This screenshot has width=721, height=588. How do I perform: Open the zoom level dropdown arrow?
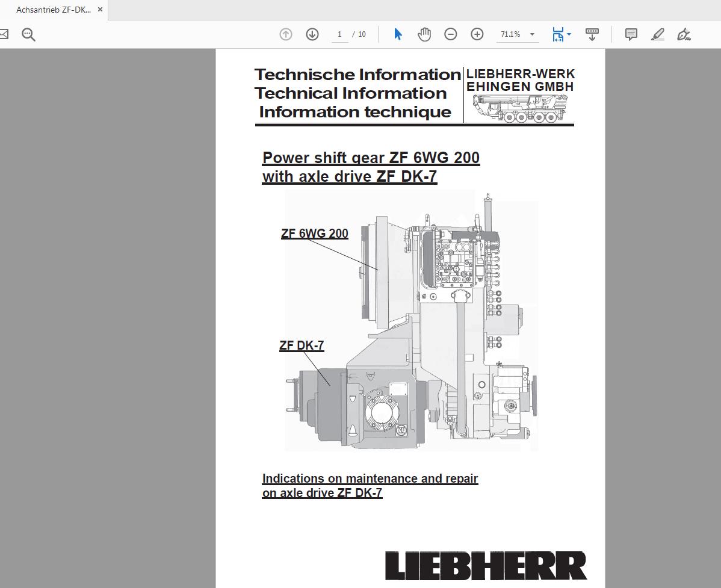click(532, 34)
